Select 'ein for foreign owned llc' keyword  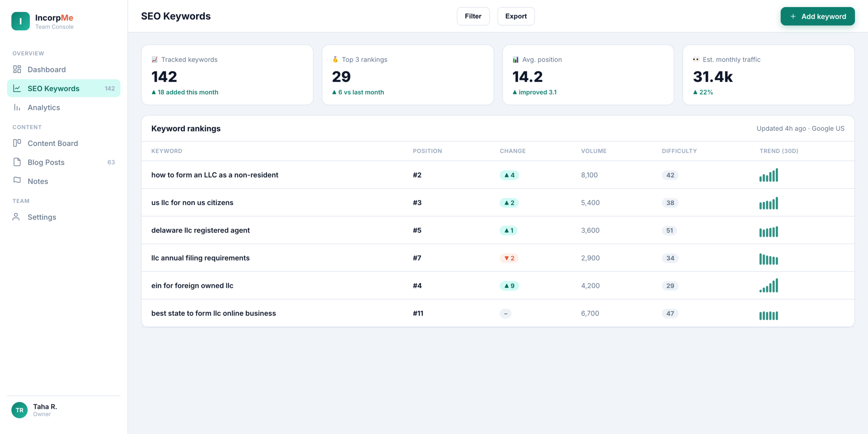tap(192, 286)
